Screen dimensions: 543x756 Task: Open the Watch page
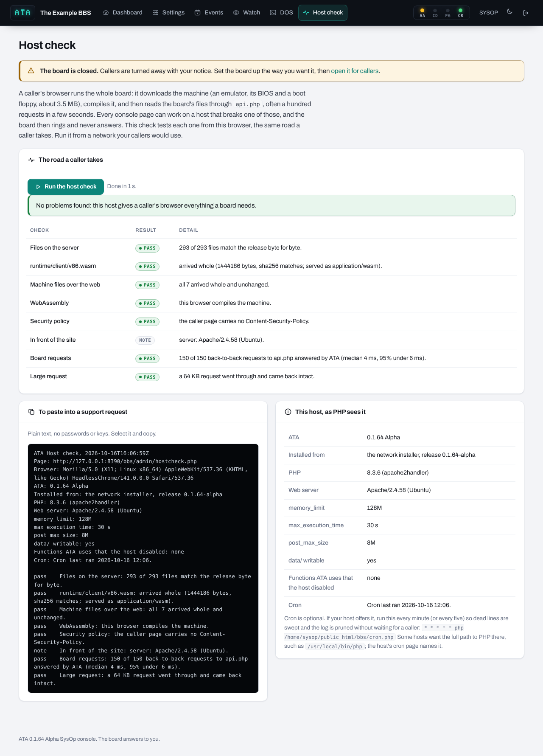point(246,13)
